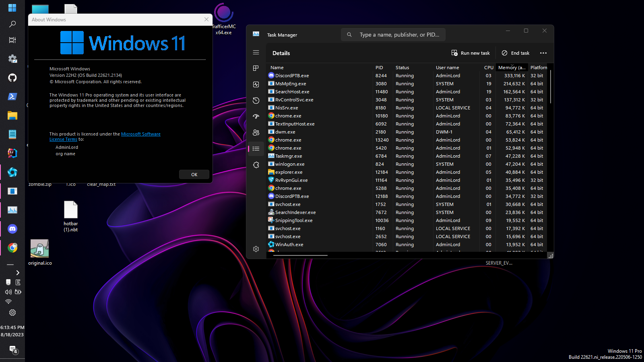Open Discord from the taskbar

click(12, 229)
